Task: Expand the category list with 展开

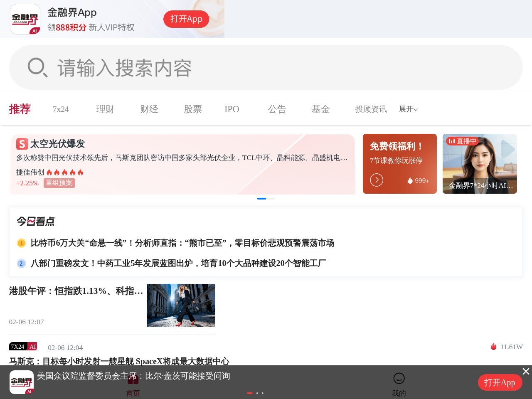Action: click(409, 109)
